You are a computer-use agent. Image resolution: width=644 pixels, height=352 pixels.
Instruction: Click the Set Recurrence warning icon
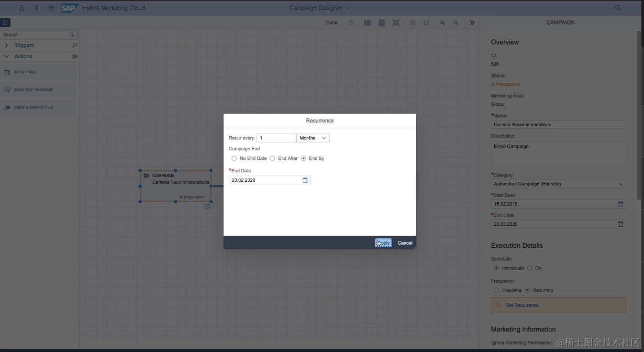coord(498,305)
